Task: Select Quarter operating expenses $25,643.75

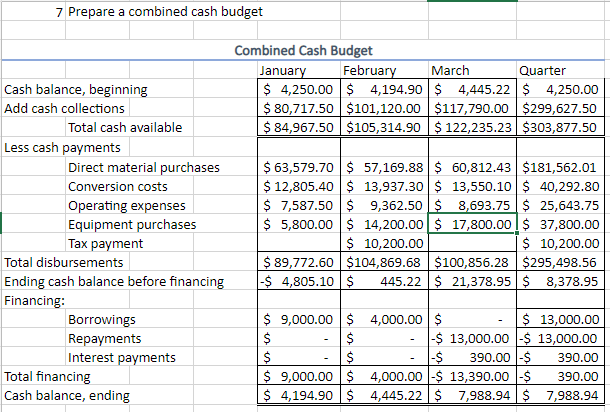Action: (x=561, y=206)
